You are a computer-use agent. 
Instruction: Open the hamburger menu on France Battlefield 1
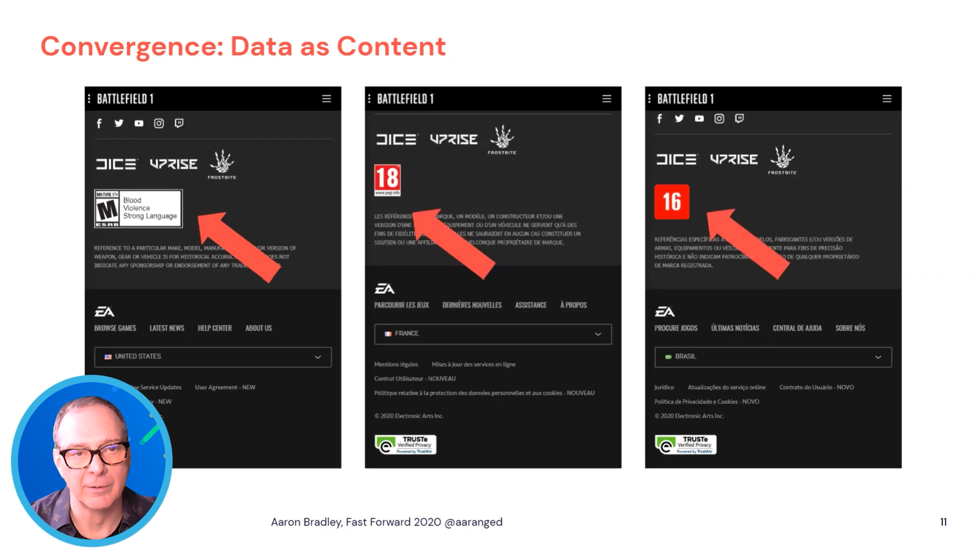point(605,99)
